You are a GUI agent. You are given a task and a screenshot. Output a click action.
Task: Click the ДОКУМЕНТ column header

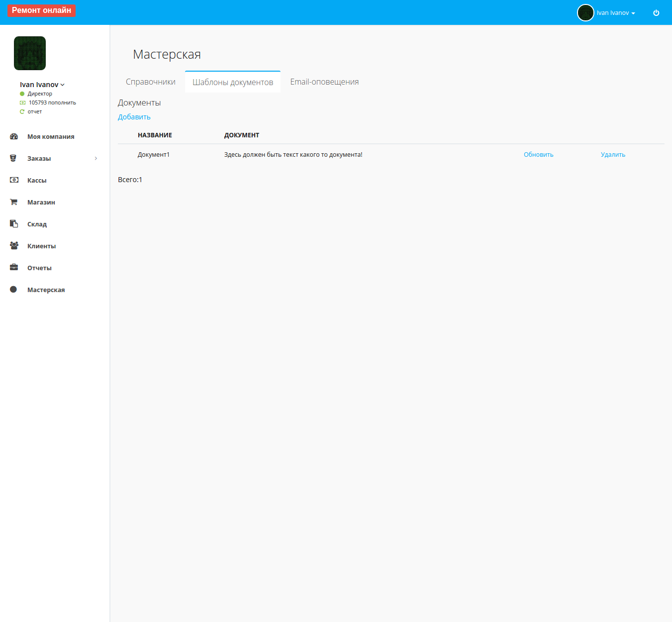(x=242, y=135)
